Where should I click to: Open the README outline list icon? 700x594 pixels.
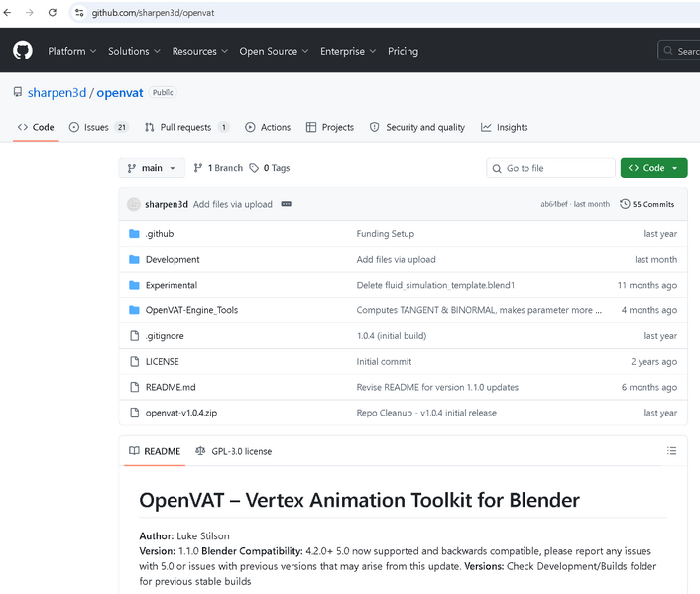coord(671,451)
